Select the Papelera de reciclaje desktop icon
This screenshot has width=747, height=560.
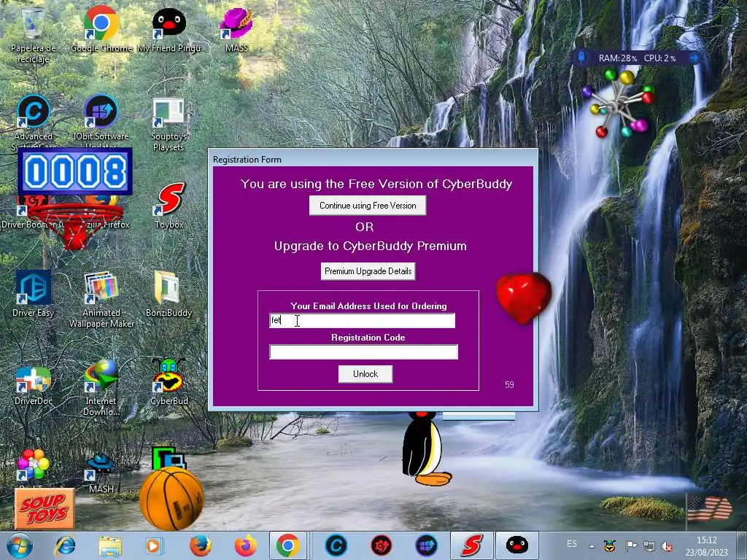click(x=33, y=35)
